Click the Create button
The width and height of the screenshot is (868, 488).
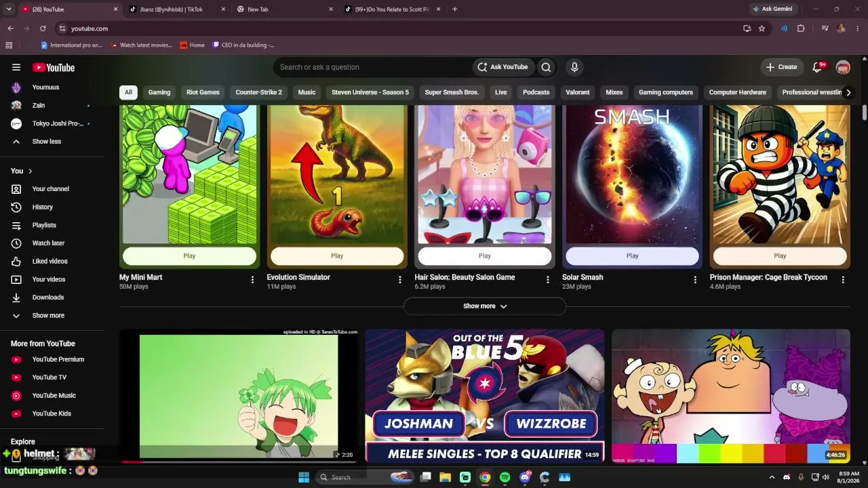pos(781,67)
